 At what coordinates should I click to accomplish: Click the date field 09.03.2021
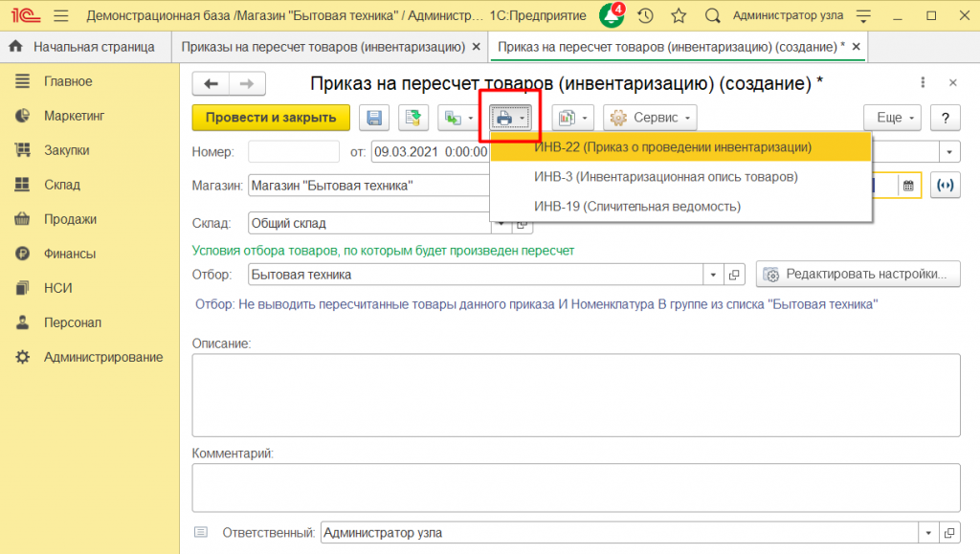(431, 152)
